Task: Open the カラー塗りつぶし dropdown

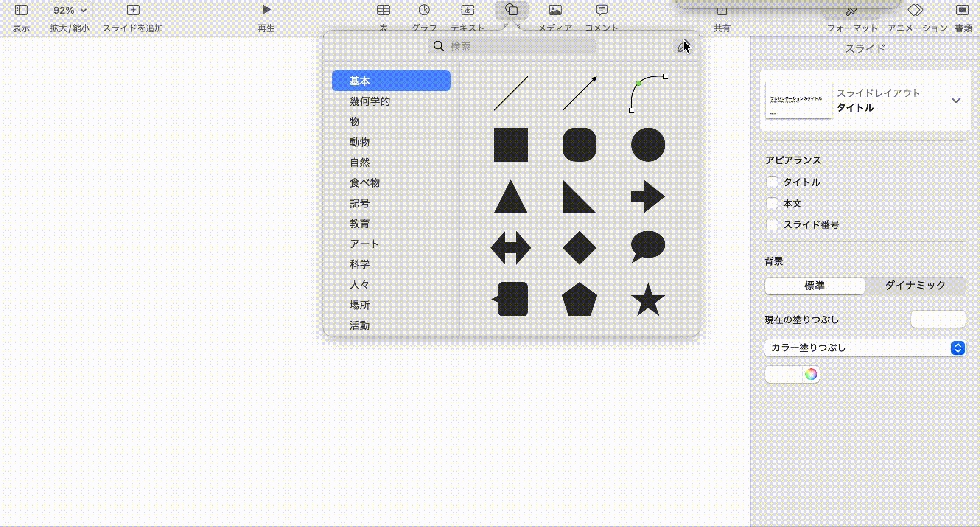Action: [865, 348]
